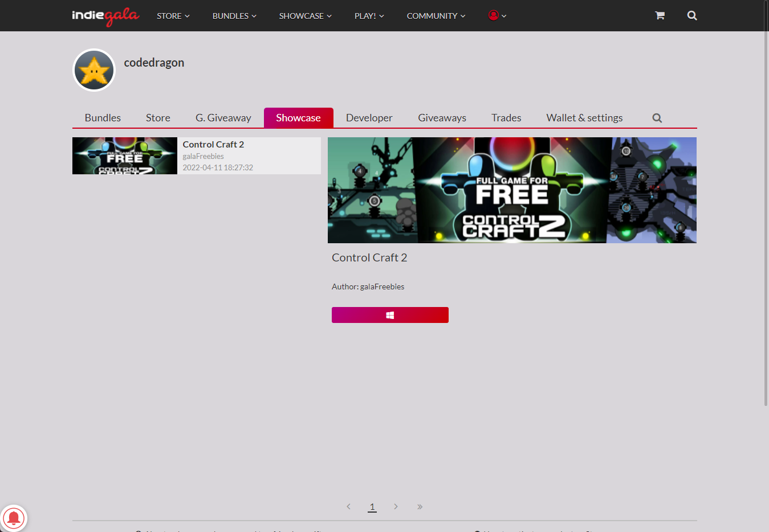This screenshot has height=532, width=769.
Task: Open Wallet & settings tab
Action: point(584,118)
